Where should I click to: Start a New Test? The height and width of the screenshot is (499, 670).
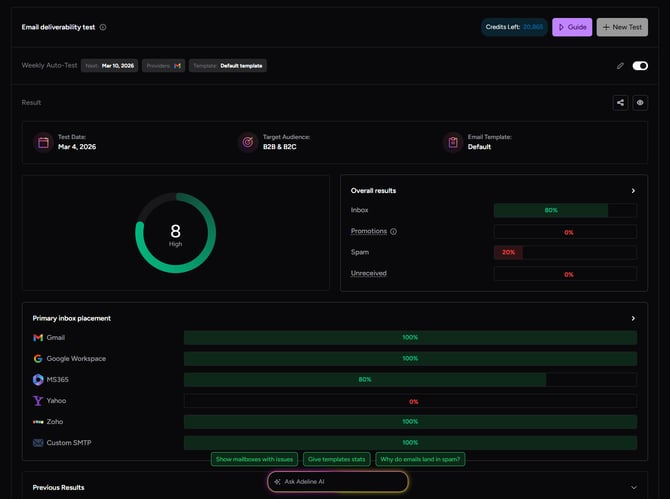coord(622,27)
